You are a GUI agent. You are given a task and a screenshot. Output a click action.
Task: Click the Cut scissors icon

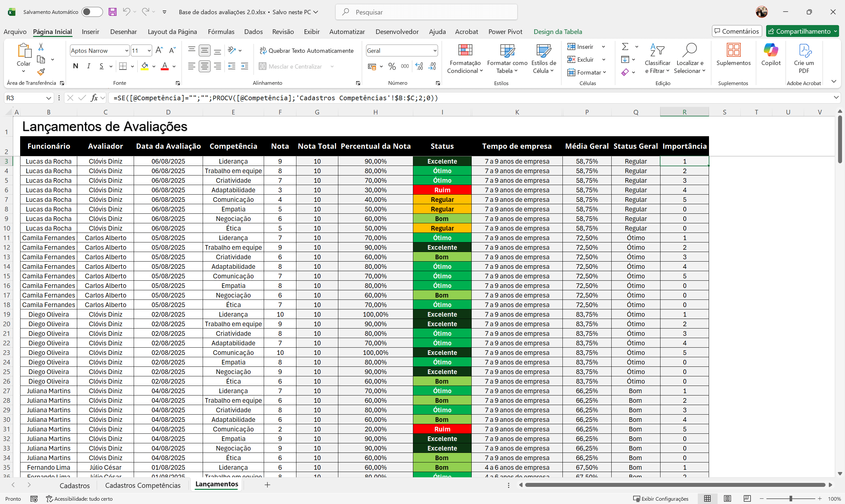[x=41, y=47]
